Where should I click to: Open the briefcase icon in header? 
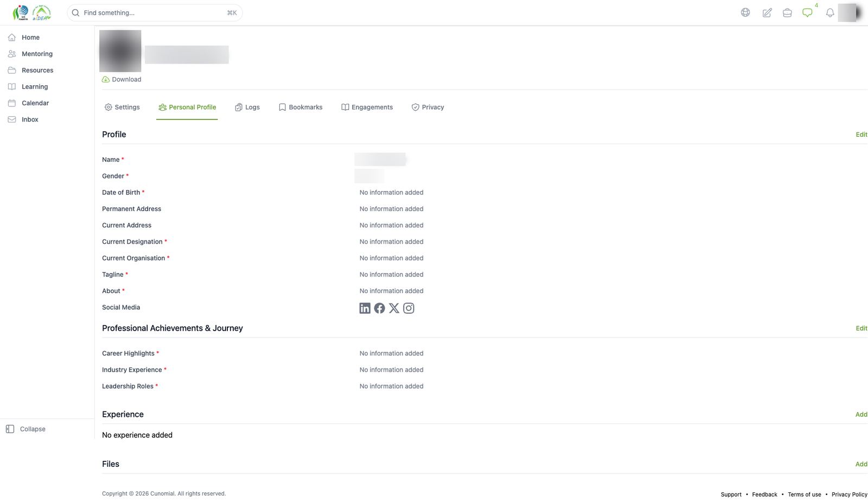point(787,12)
